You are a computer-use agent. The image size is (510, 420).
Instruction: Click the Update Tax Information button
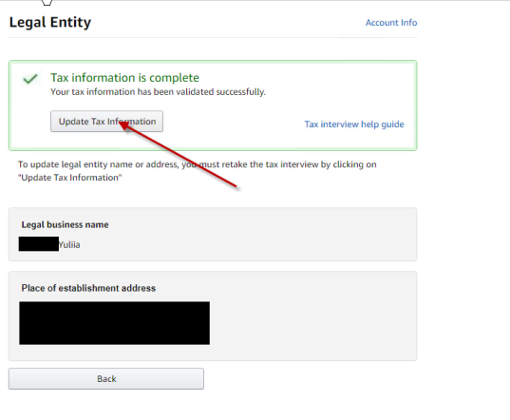(106, 122)
